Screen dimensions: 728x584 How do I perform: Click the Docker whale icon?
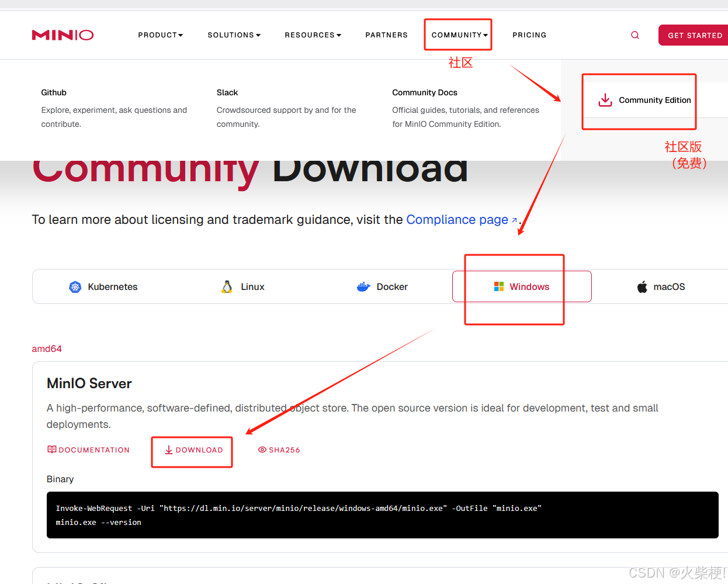(363, 286)
